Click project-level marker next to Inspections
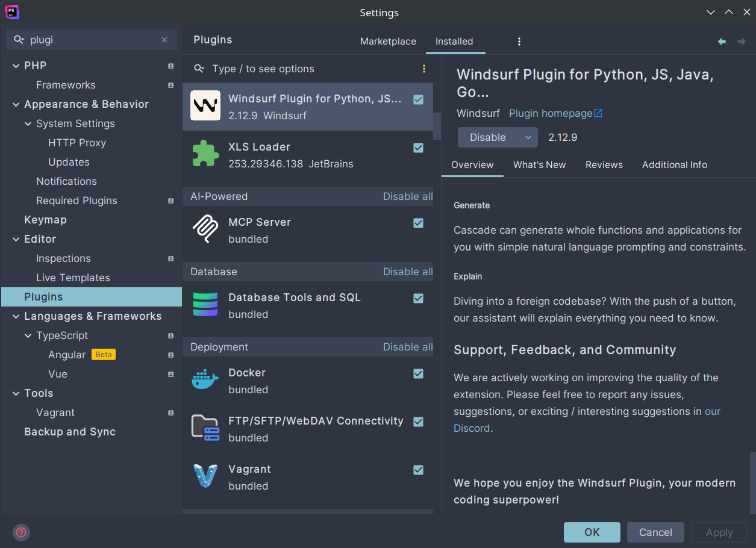Screen dimensions: 756x548 [171, 258]
